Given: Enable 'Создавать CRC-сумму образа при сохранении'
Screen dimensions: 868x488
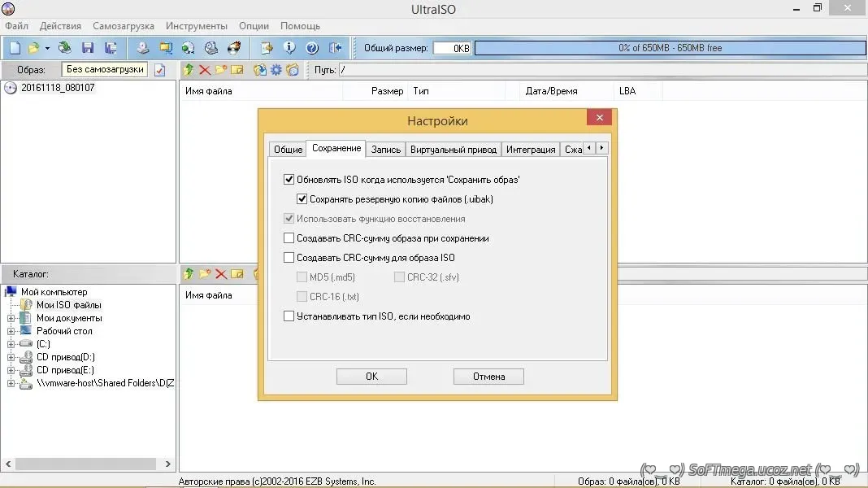Looking at the screenshot, I should pos(289,238).
